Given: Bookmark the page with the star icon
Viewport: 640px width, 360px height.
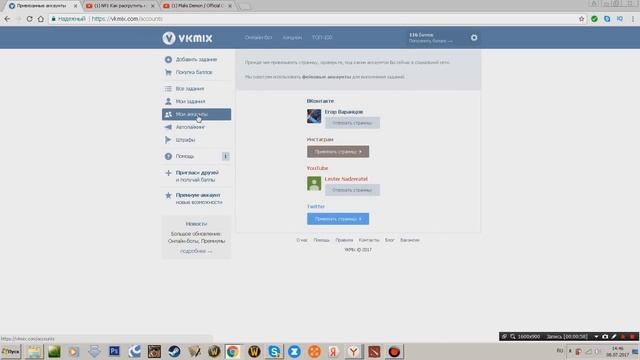Looking at the screenshot, I should 582,19.
